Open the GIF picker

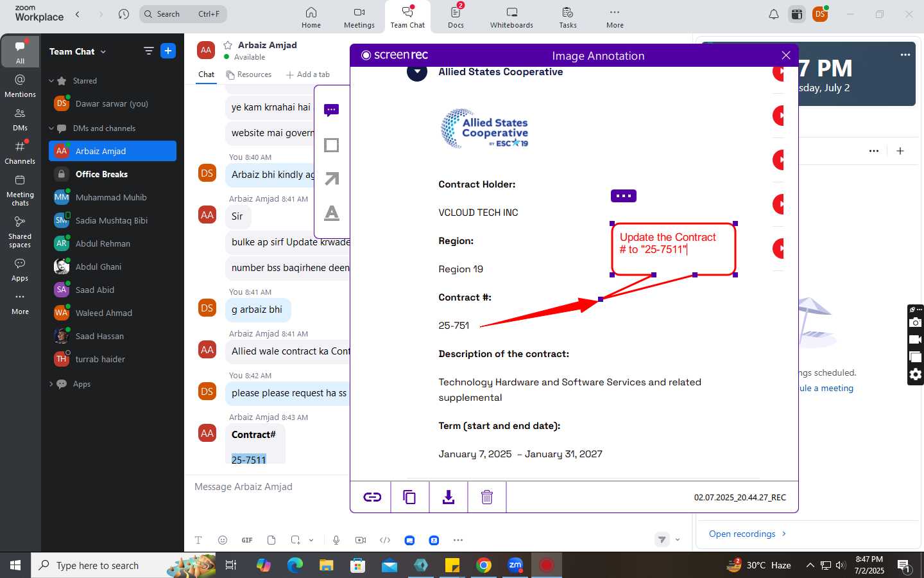247,540
